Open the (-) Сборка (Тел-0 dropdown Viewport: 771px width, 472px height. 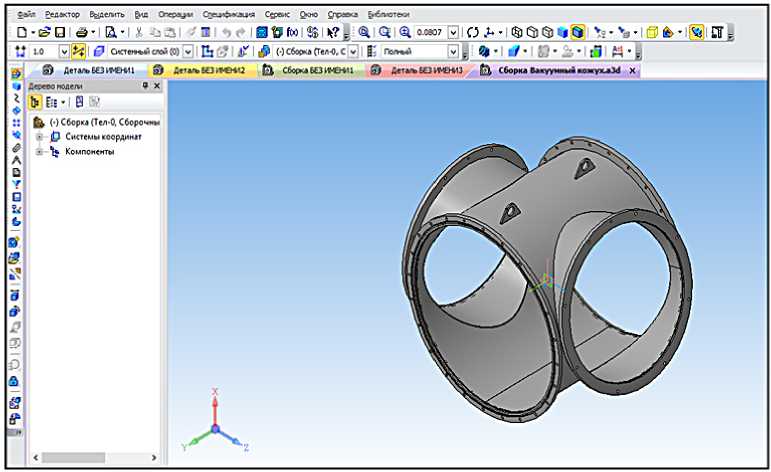353,51
